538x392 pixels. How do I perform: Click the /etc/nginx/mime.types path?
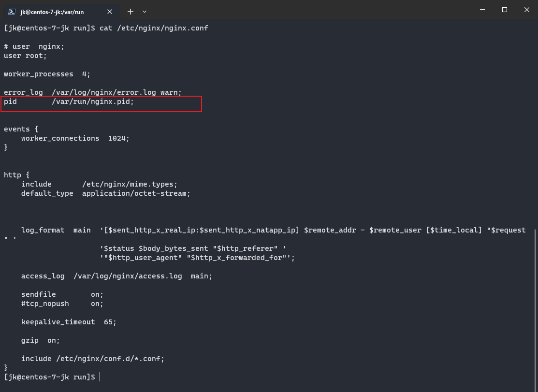click(130, 184)
